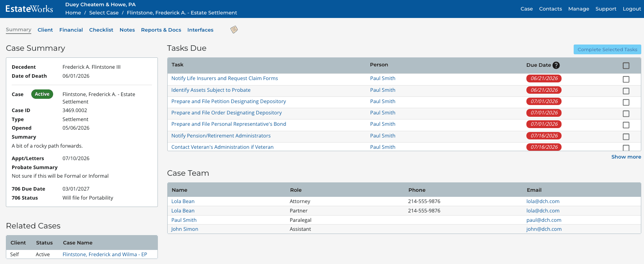This screenshot has width=644, height=264.
Task: Click the Task column header
Action: 177,65
